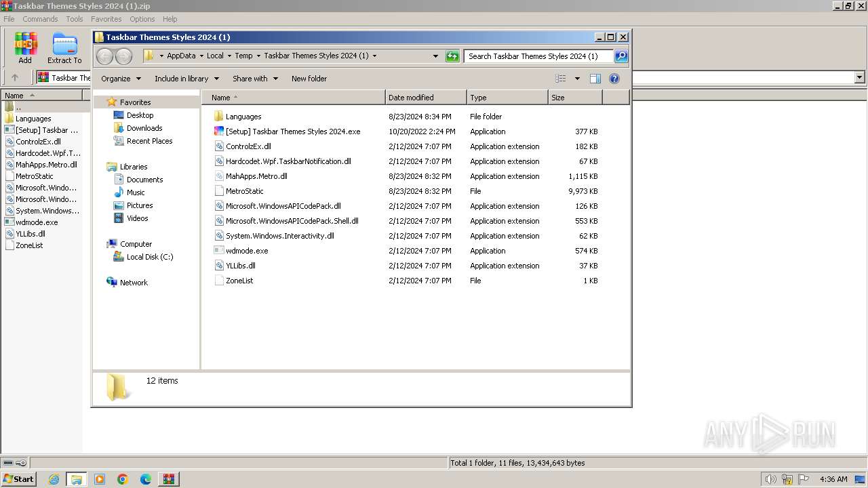
Task: Click the Local breadcrumb in address bar
Action: (215, 56)
